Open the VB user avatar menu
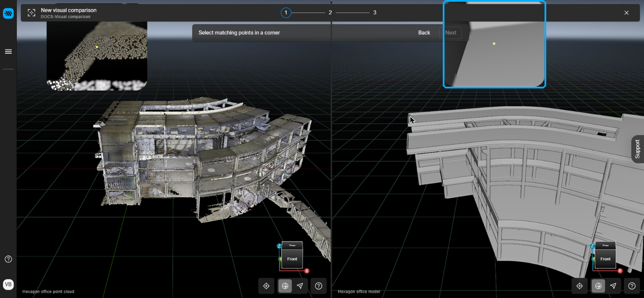This screenshot has width=644, height=298. [8, 284]
